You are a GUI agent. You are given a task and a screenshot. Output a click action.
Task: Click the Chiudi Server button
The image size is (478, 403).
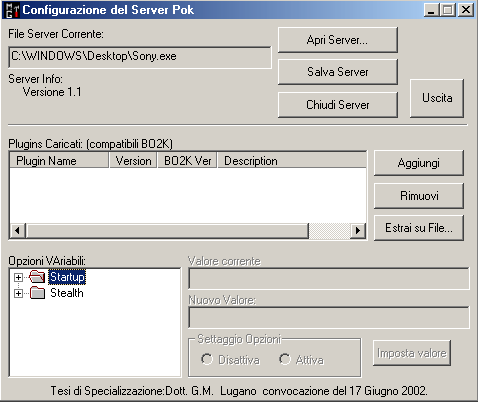338,105
